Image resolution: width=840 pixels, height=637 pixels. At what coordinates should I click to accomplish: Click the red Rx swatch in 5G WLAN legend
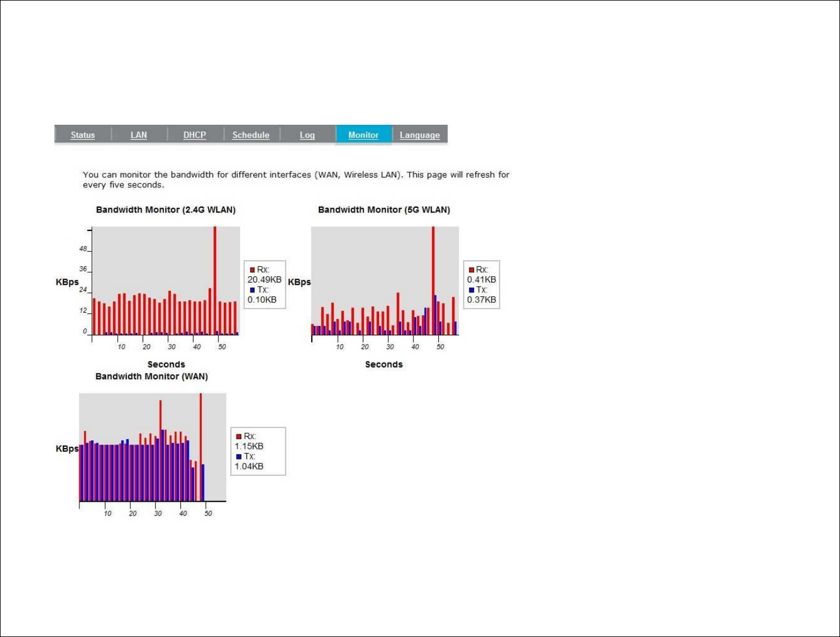coord(471,270)
